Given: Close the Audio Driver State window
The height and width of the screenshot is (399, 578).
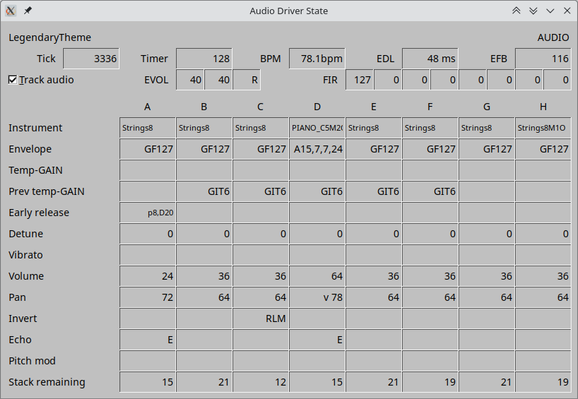Looking at the screenshot, I should pyautogui.click(x=567, y=11).
